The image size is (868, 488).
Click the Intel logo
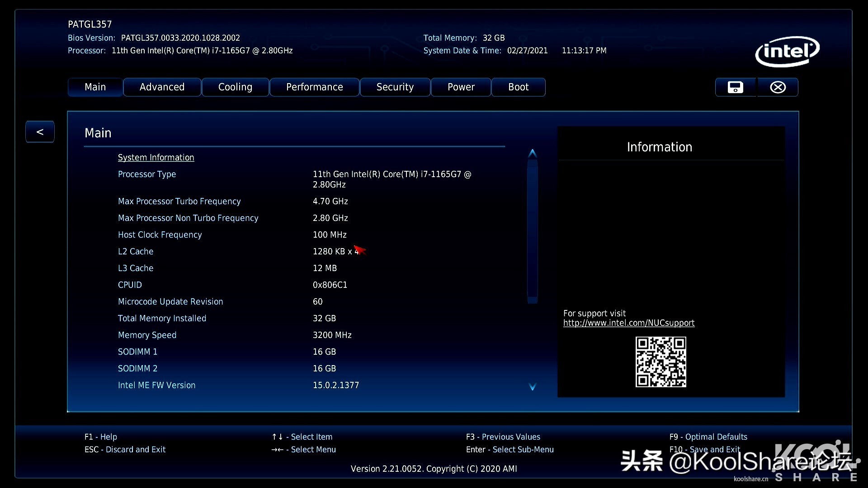[787, 52]
